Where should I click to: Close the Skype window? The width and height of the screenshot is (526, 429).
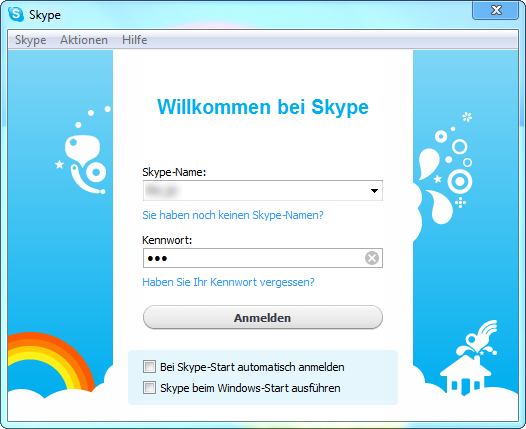pos(496,10)
